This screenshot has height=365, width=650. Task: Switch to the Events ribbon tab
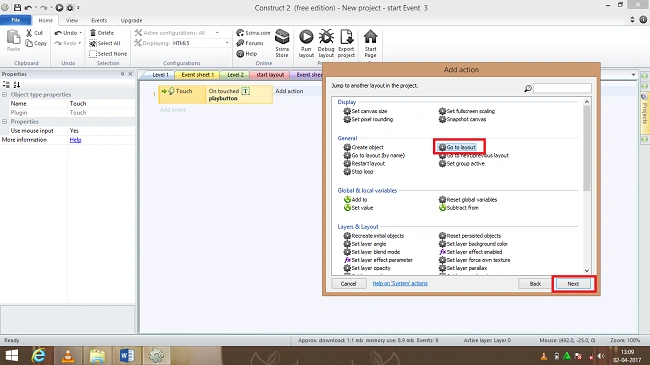pos(99,20)
